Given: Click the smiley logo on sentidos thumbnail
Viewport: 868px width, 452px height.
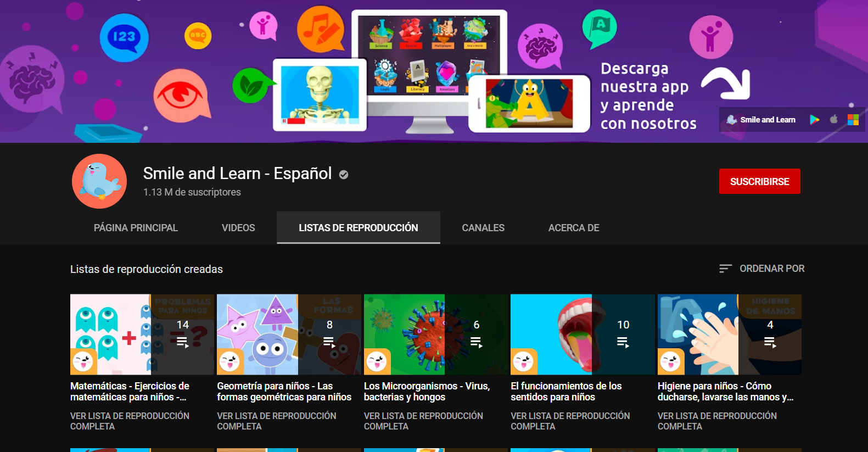Looking at the screenshot, I should (524, 361).
